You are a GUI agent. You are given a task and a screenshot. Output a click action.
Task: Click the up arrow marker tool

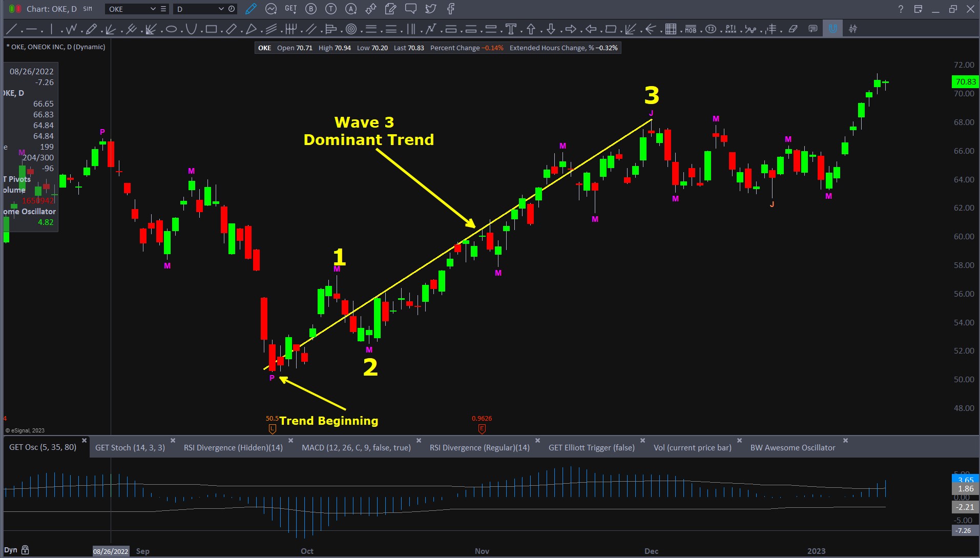[x=531, y=29]
